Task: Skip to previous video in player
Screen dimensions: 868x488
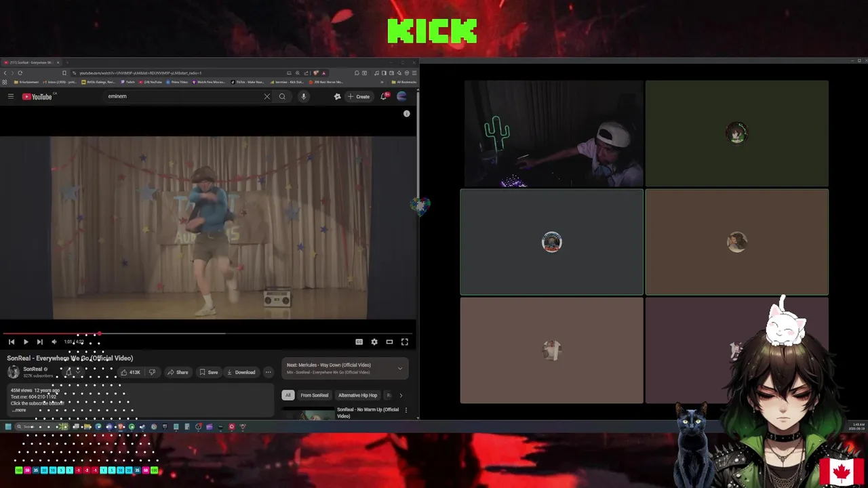Action: [12, 342]
